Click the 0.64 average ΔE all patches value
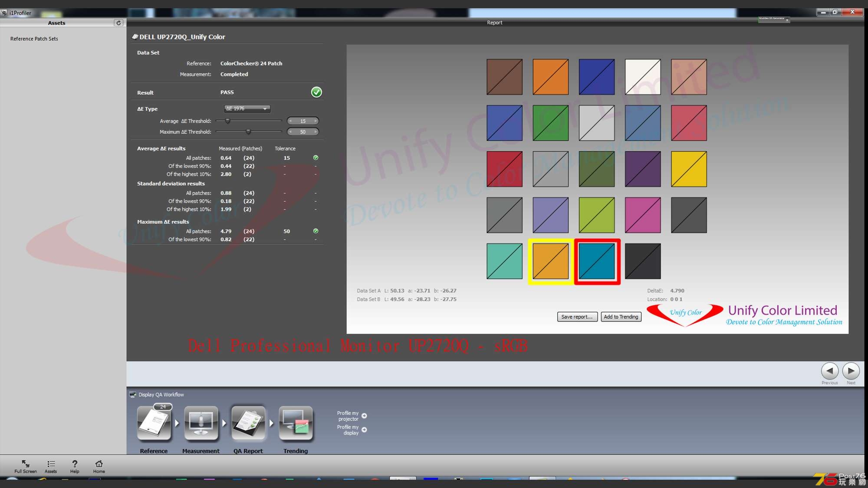Image resolution: width=868 pixels, height=488 pixels. [226, 158]
